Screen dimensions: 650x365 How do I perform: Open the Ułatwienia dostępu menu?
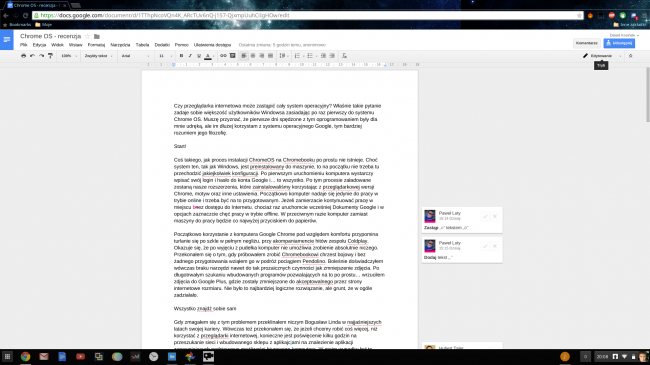coord(212,45)
